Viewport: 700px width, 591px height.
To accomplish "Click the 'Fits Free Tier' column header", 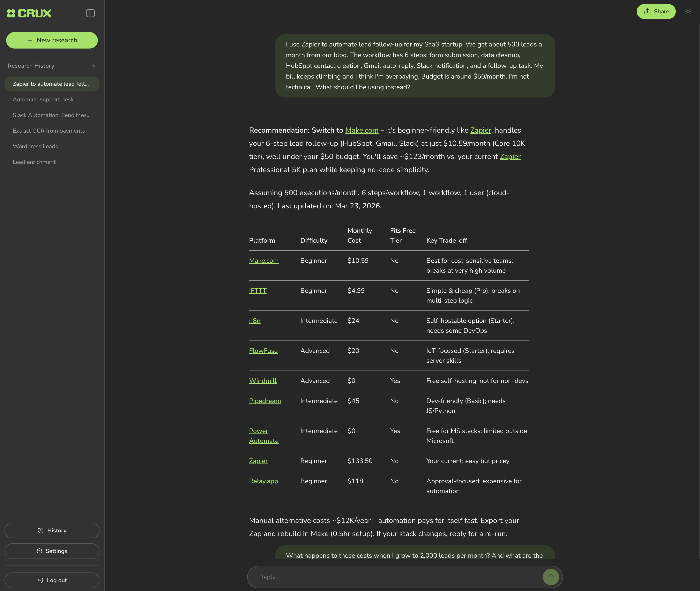I will tap(403, 235).
